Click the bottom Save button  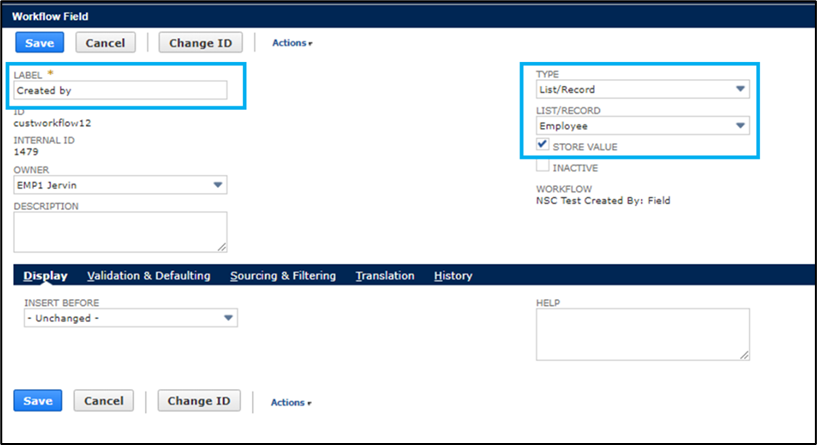(x=38, y=401)
